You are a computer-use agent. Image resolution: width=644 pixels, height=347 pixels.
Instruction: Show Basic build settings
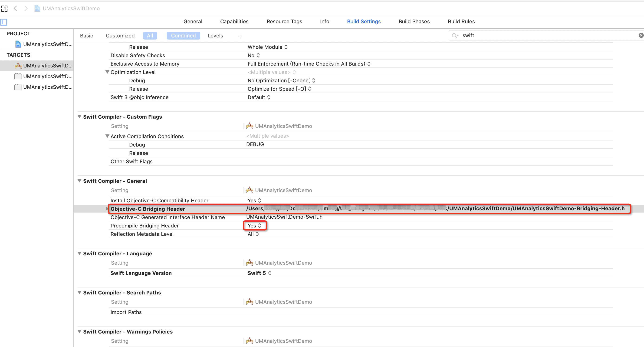pyautogui.click(x=86, y=36)
